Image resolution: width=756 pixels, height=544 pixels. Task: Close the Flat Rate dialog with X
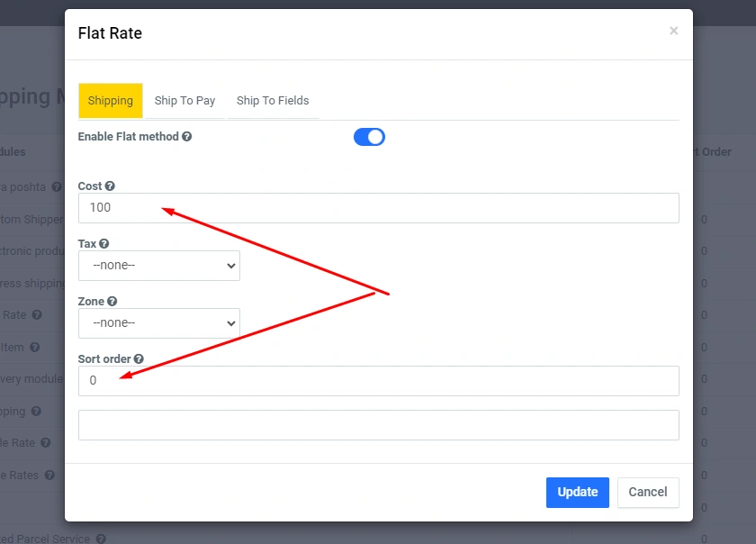(673, 32)
